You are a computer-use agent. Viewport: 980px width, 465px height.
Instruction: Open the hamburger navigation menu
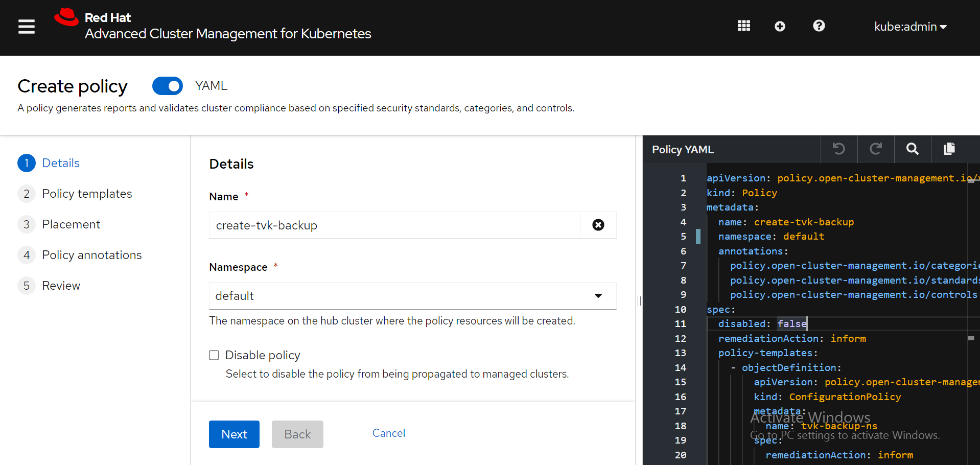pos(27,27)
